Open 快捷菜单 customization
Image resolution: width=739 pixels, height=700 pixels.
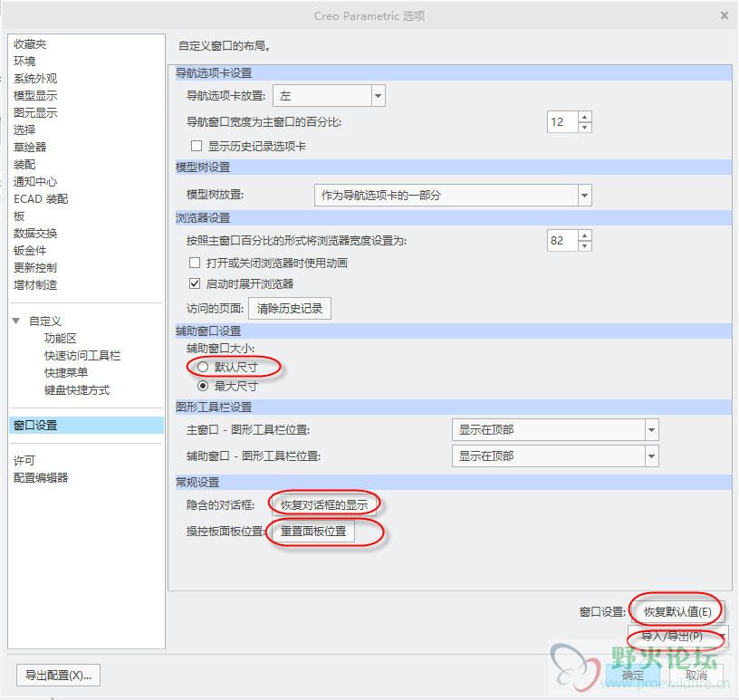(x=65, y=372)
